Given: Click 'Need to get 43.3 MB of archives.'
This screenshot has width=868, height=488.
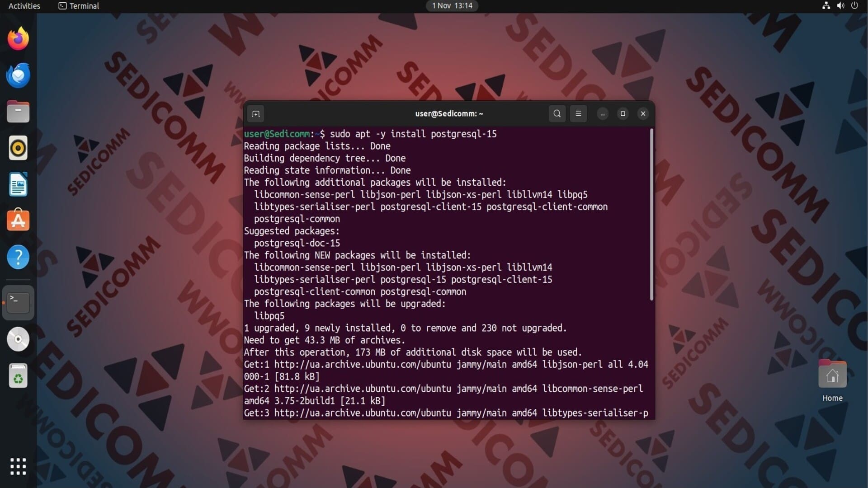Looking at the screenshot, I should [x=325, y=341].
